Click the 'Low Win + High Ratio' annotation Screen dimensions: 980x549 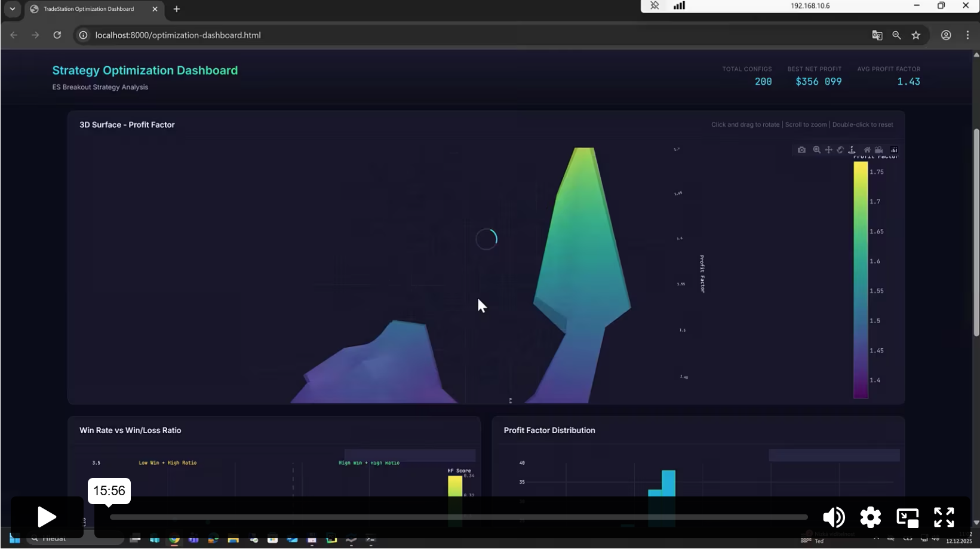[168, 463]
